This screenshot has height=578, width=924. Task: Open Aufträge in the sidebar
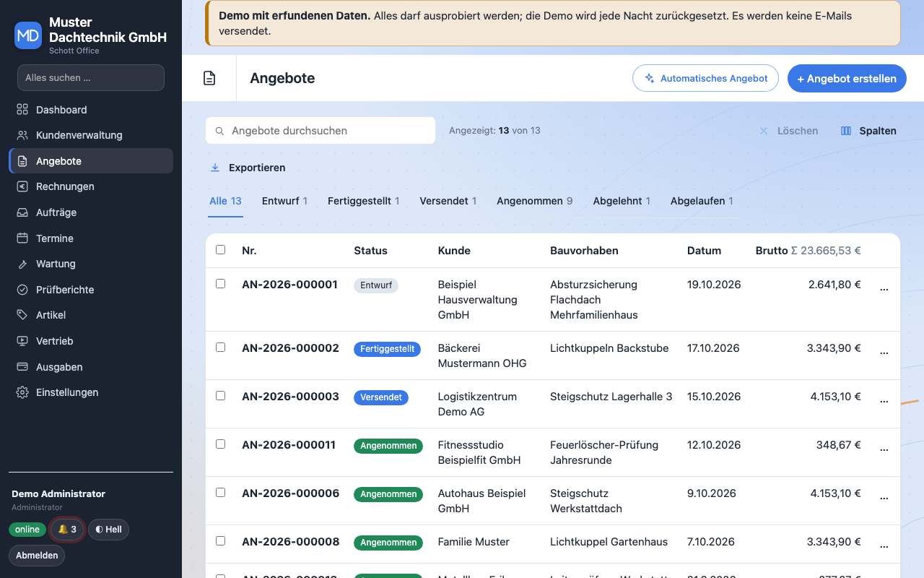point(91,212)
